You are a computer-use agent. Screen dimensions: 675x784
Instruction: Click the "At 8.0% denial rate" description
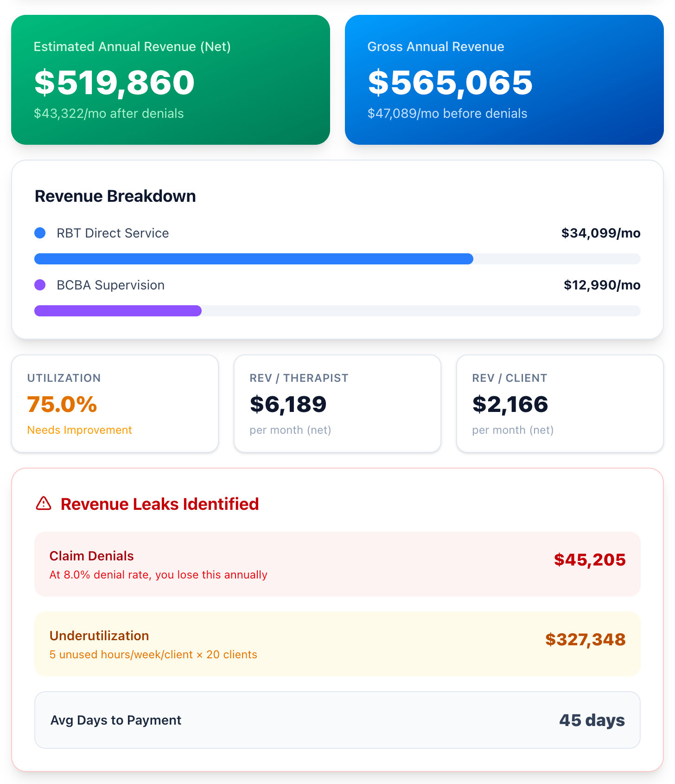159,575
